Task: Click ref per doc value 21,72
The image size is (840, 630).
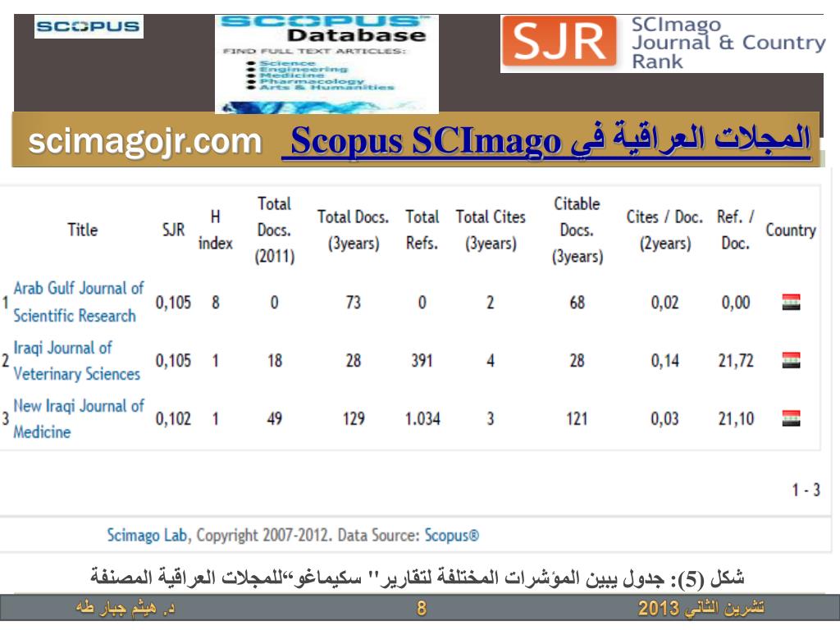Action: click(x=736, y=361)
